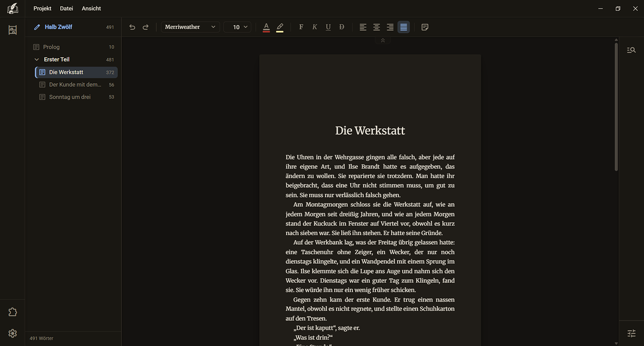
Task: Click the pencil icon beside Halb Zwölf
Action: (37, 27)
